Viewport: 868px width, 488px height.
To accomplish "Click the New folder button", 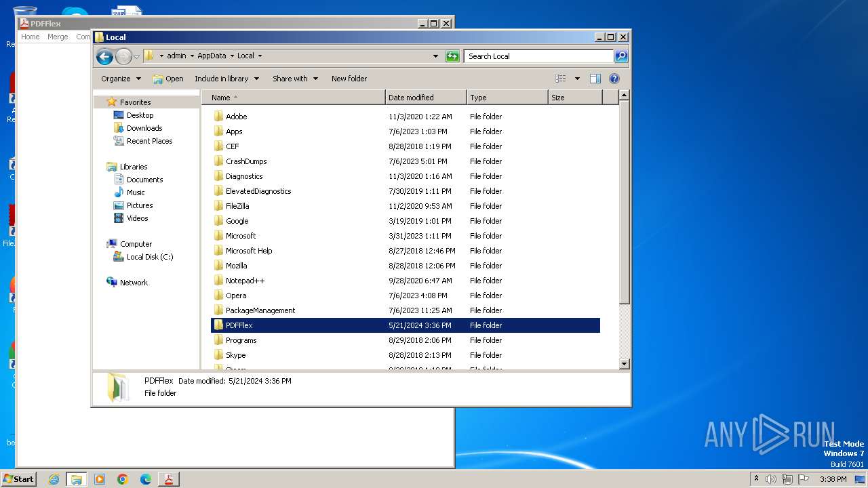I will pos(349,79).
